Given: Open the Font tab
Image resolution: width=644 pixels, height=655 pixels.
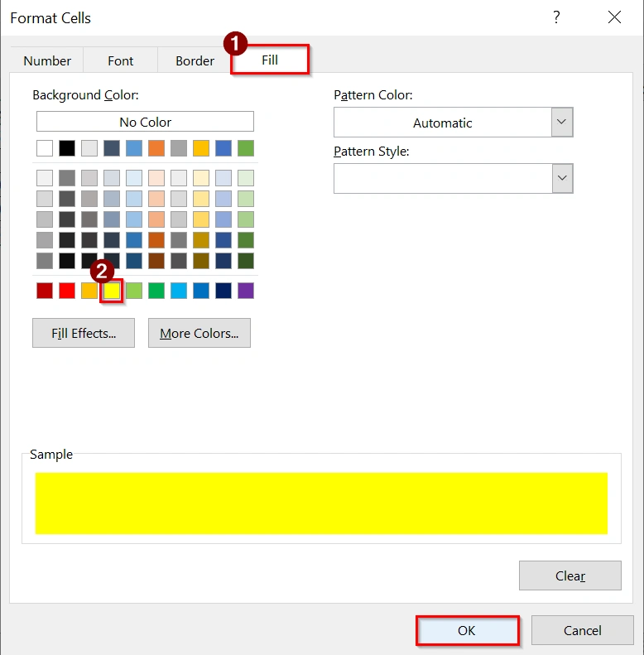Looking at the screenshot, I should pos(120,60).
